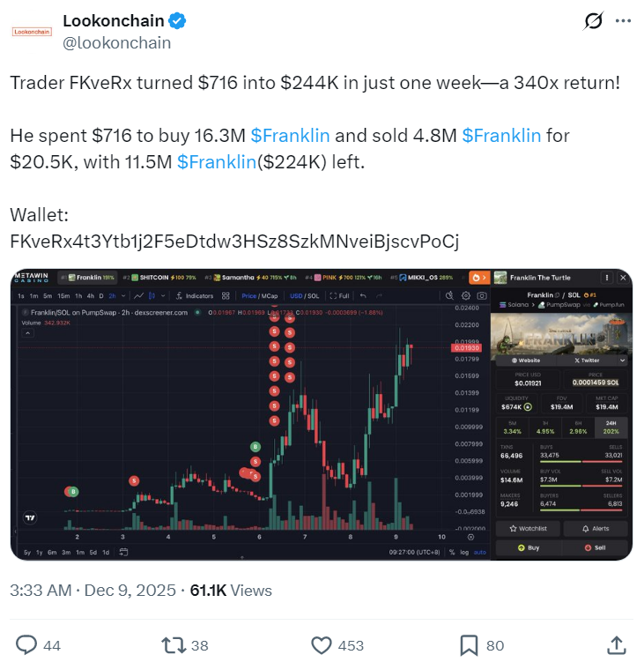Click the chart camera snapshot icon

(481, 296)
